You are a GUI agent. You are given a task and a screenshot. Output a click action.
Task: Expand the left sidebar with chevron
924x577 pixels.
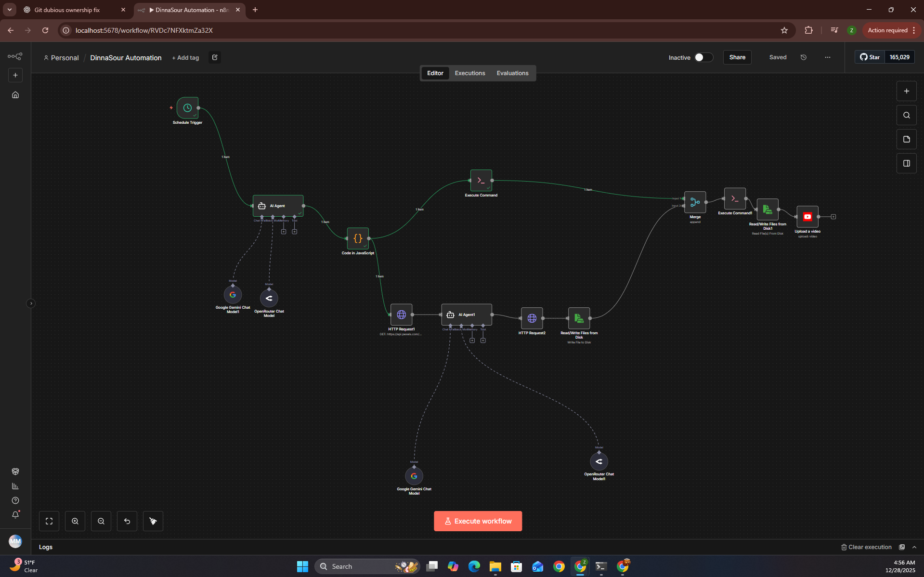pyautogui.click(x=31, y=303)
